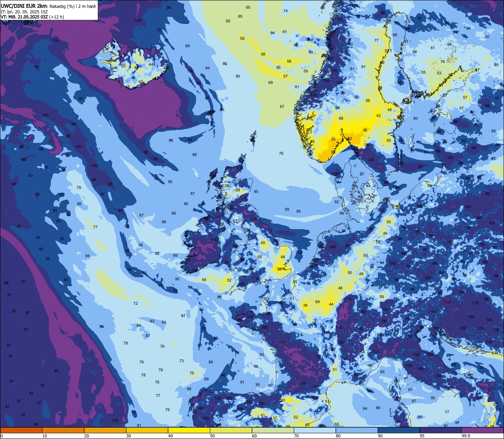Click the '47' value over southern Iceland

pos(141,82)
